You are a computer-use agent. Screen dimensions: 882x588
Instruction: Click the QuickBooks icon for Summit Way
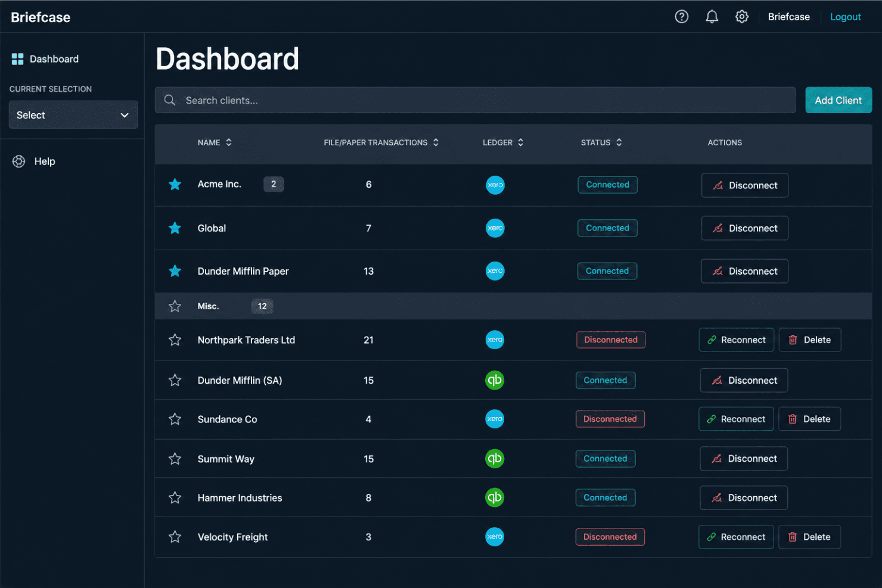click(495, 459)
